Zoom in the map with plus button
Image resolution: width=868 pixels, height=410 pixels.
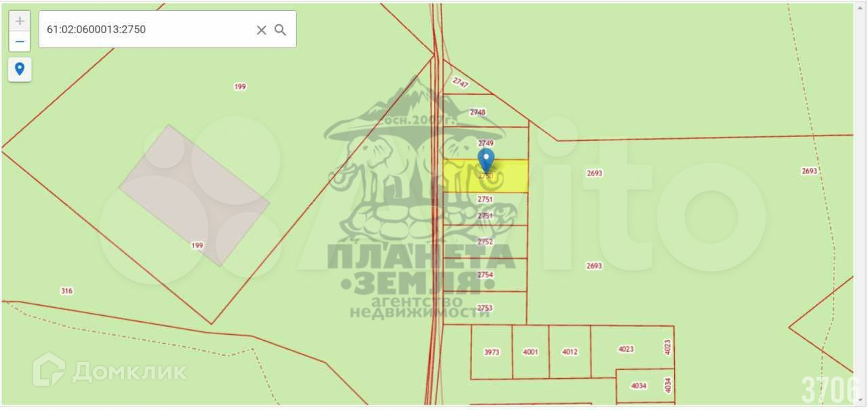pos(20,21)
